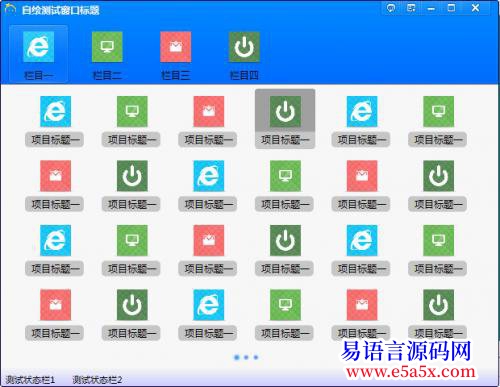Viewport: 500px width, 387px height.
Task: Click the 测试状态栏2 status bar entry
Action: coord(97,380)
